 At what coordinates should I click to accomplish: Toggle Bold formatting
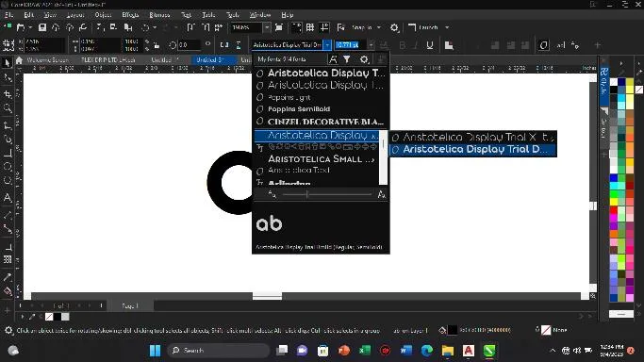pos(402,45)
